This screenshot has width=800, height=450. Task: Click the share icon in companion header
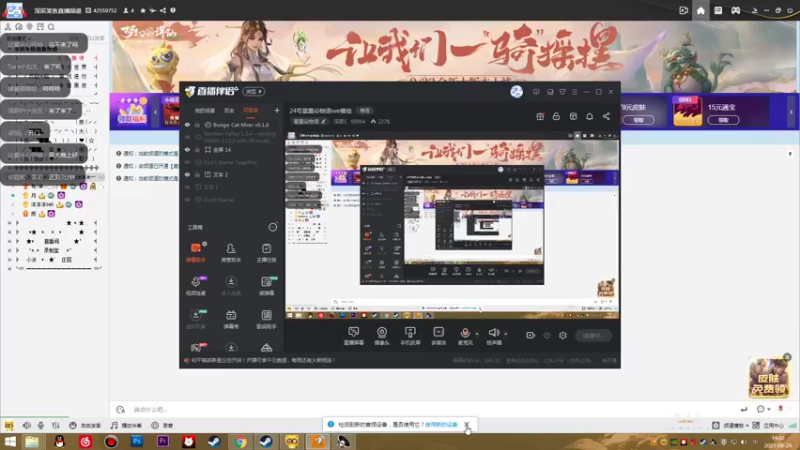point(606,116)
